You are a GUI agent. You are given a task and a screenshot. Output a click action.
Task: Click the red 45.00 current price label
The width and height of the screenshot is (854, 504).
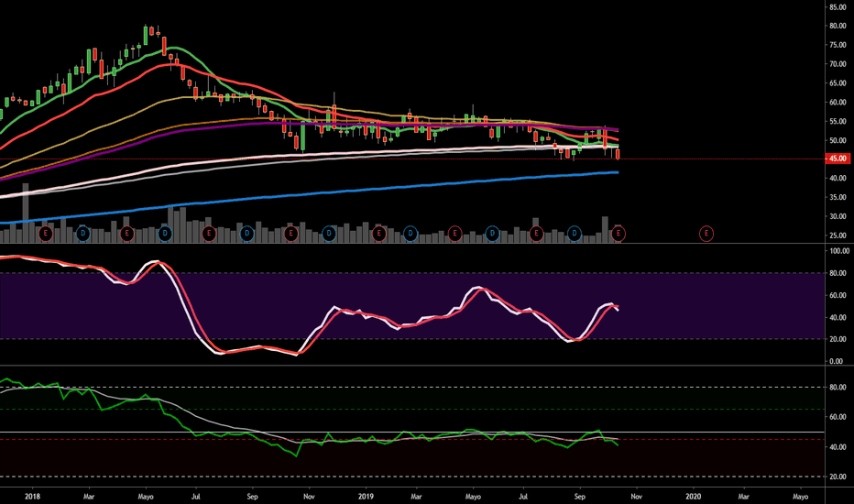tap(838, 159)
